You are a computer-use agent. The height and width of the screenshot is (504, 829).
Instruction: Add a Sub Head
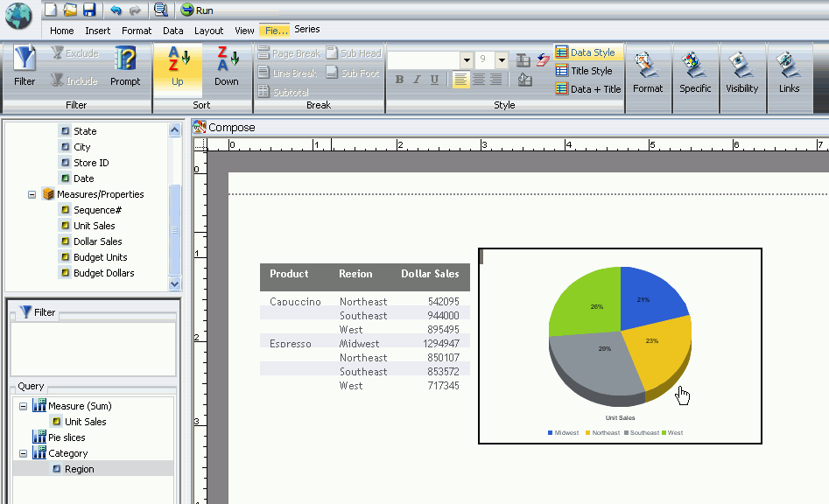click(354, 53)
